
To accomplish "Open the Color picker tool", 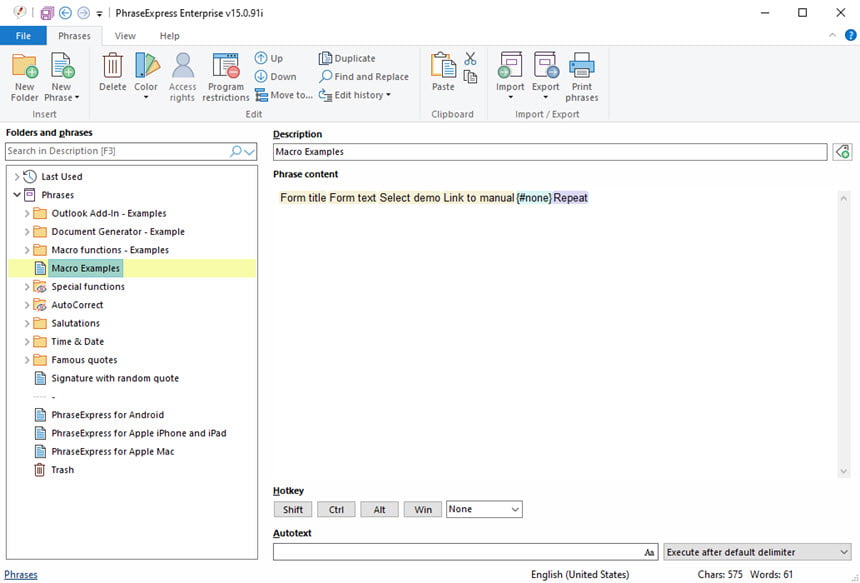I will pos(146,76).
